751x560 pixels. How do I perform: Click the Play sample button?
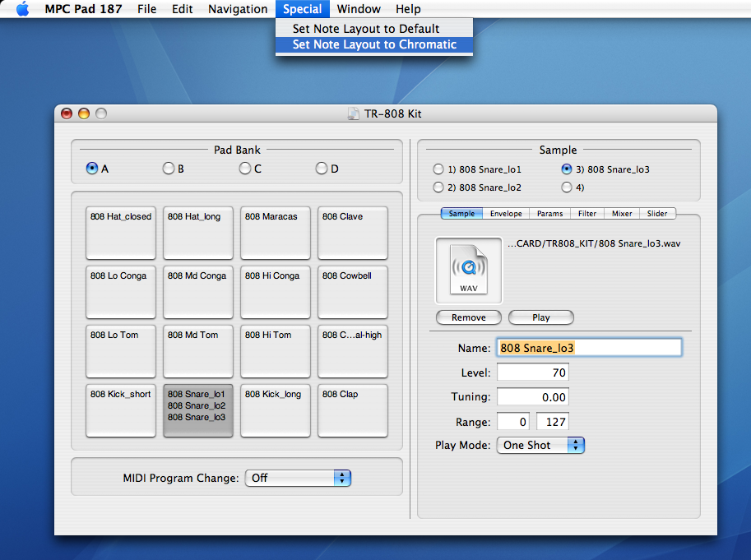point(540,317)
